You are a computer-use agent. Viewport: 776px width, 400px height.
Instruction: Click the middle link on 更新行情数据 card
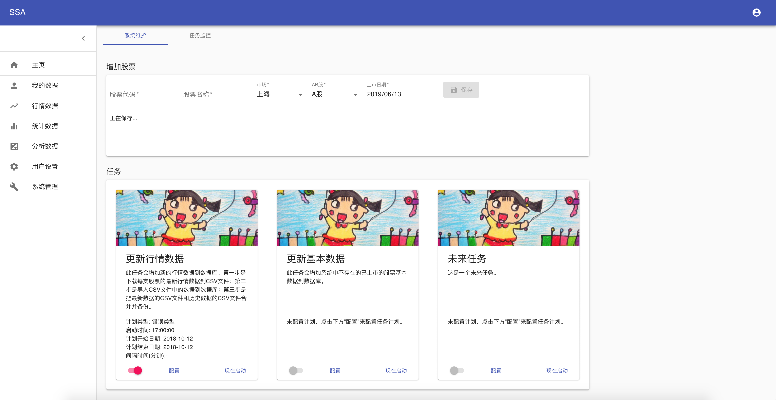click(x=174, y=370)
